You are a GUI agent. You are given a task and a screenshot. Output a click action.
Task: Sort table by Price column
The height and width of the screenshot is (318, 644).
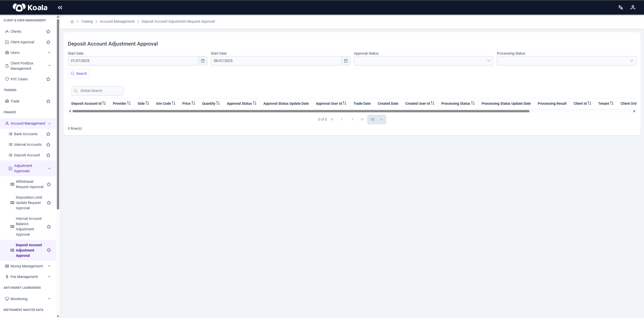point(193,103)
